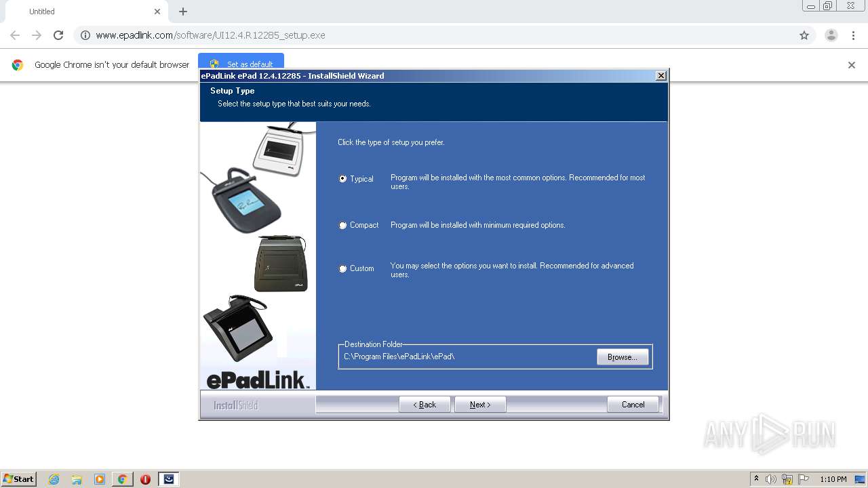
Task: Close the InstallShield Wizard dialog
Action: (x=661, y=76)
